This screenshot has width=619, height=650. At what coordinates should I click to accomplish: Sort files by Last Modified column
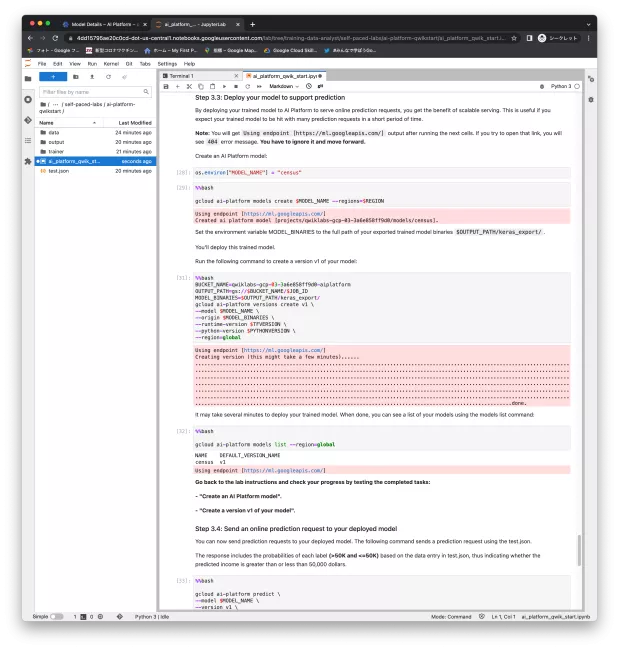[129, 123]
